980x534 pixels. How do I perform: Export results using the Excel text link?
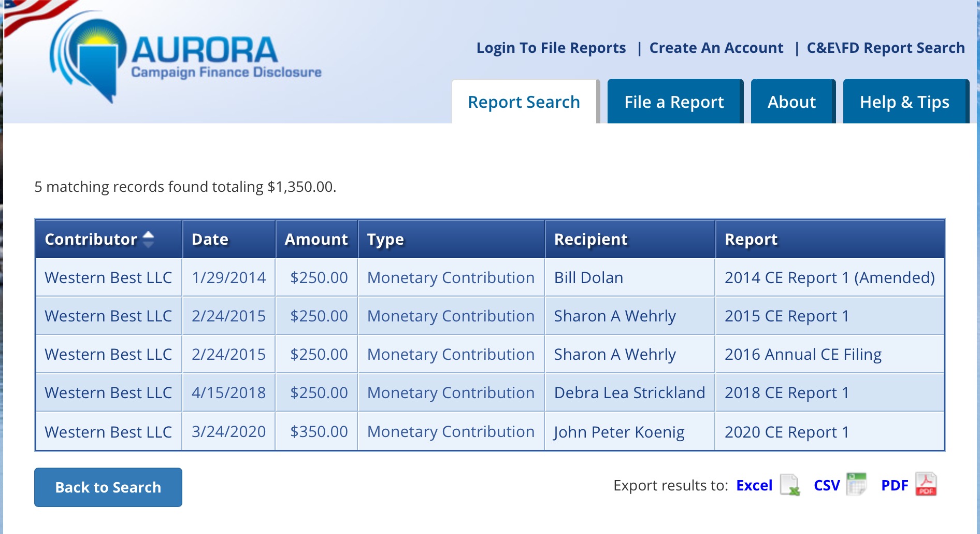point(754,485)
